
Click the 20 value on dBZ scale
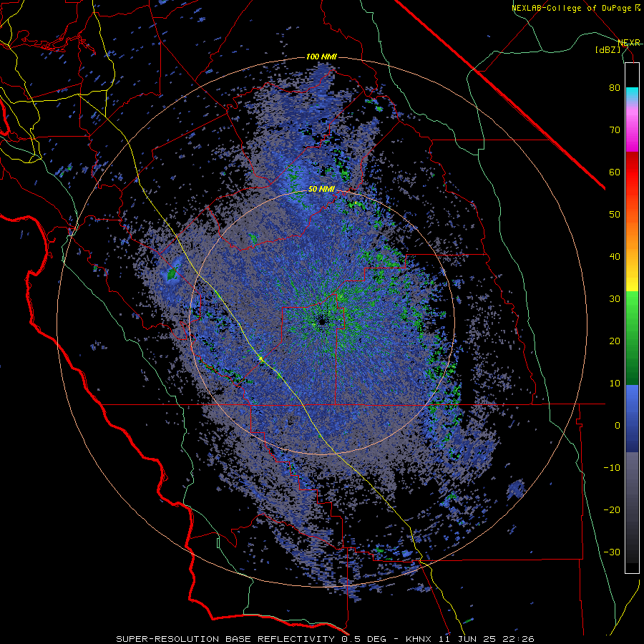coord(615,341)
